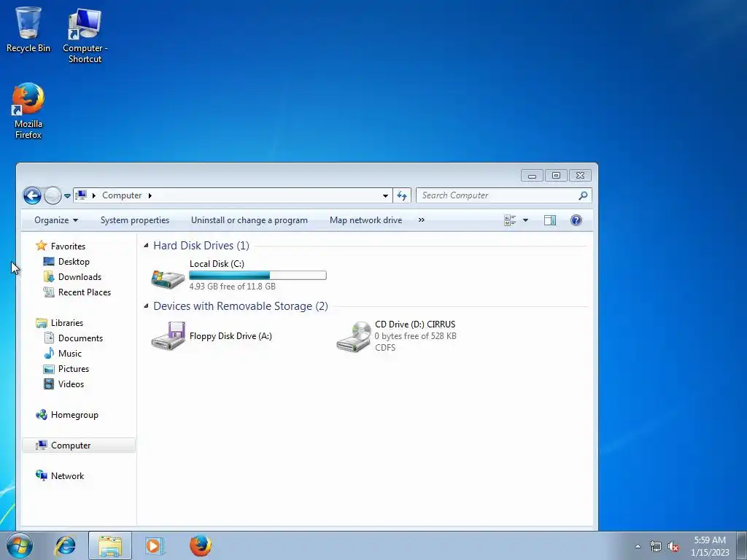Screen dimensions: 747x560
Task: Click Hard Disk Drives (1) heading
Action: (201, 245)
